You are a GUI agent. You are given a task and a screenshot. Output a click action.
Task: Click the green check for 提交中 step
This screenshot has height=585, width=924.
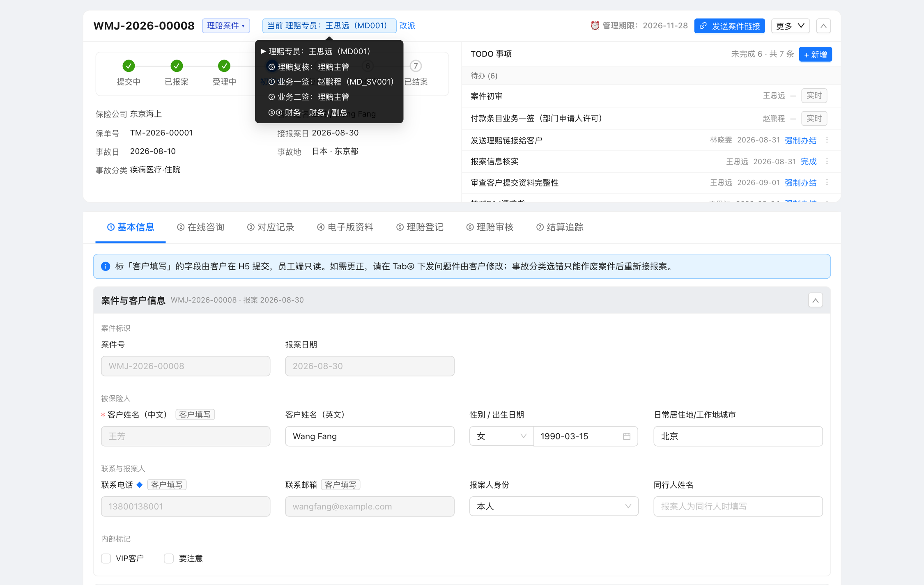pyautogui.click(x=129, y=66)
